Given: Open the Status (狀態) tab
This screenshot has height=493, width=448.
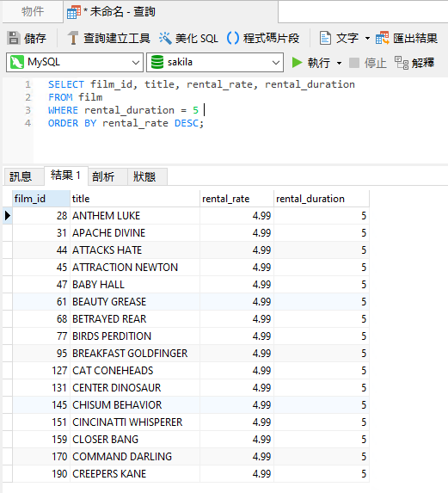Looking at the screenshot, I should (x=147, y=176).
